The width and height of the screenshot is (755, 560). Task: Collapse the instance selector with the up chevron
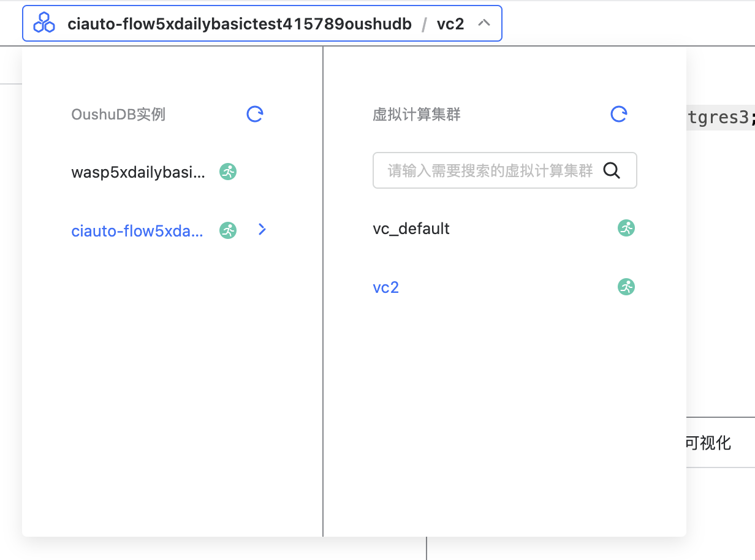coord(484,23)
